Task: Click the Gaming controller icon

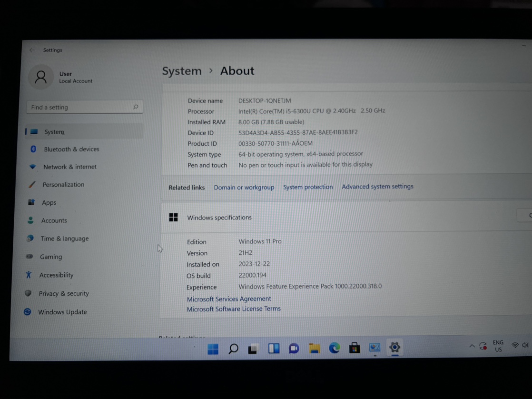Action: point(29,256)
